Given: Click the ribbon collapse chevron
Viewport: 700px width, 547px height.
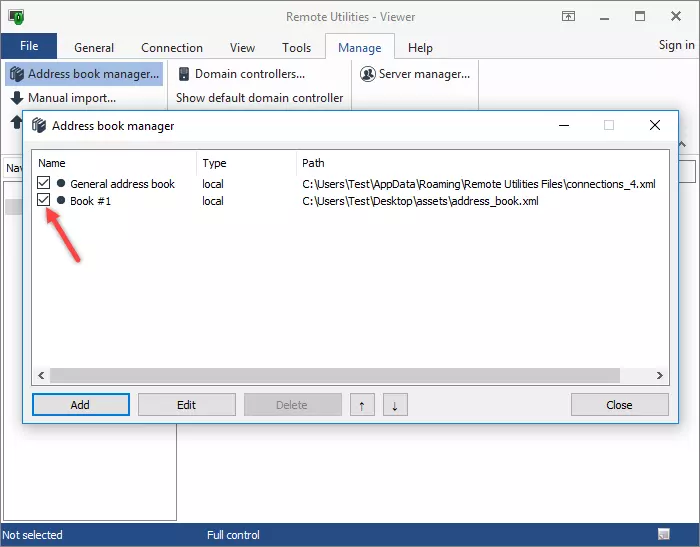Looking at the screenshot, I should point(682,144).
